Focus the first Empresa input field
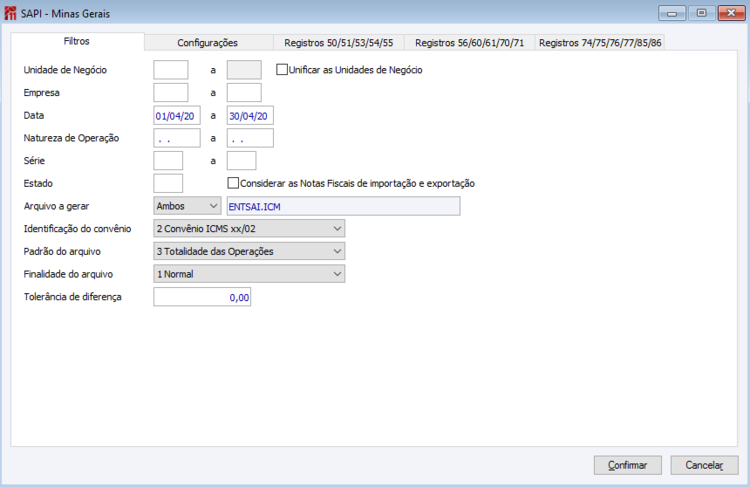750x487 pixels. tap(171, 92)
